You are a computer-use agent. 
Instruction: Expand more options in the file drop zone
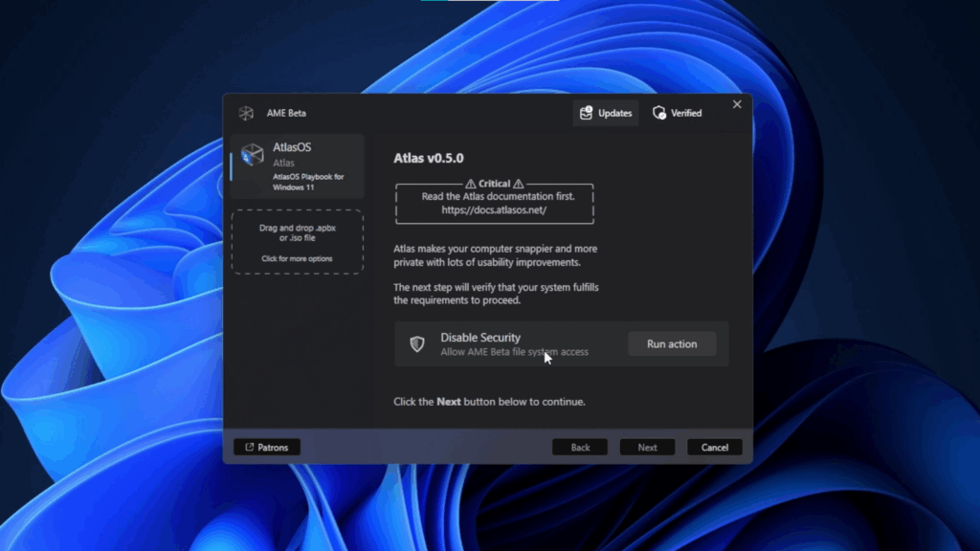point(297,257)
